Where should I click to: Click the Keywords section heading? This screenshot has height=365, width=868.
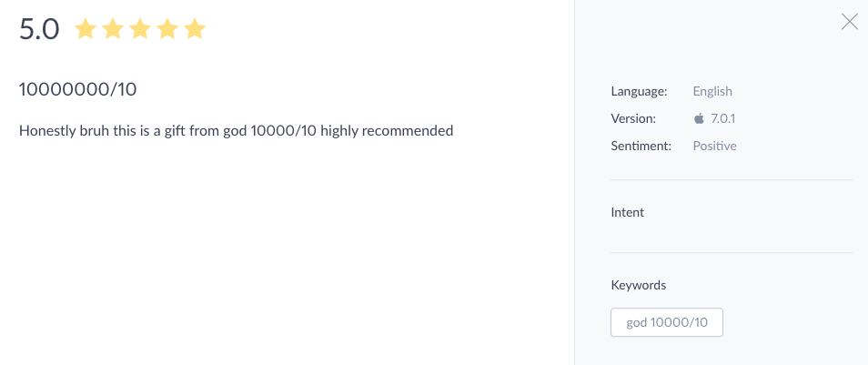639,285
